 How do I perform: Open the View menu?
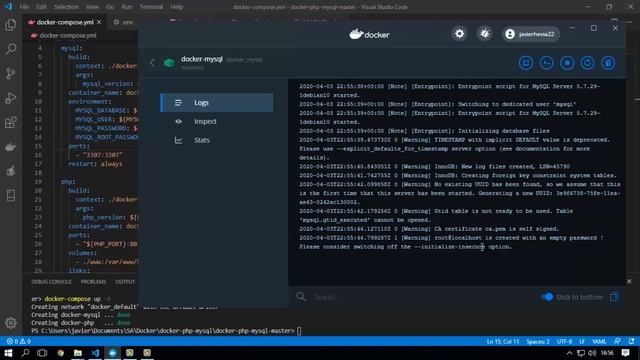click(x=92, y=7)
